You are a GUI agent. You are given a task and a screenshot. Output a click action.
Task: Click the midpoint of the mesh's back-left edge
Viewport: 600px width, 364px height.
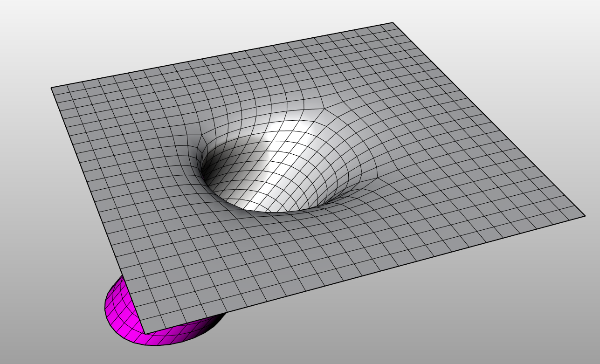click(x=222, y=55)
